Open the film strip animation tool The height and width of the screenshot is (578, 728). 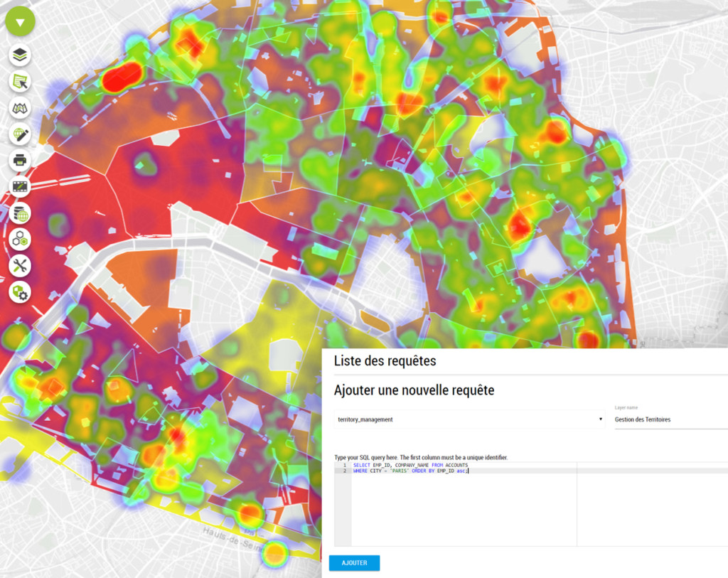(x=20, y=187)
